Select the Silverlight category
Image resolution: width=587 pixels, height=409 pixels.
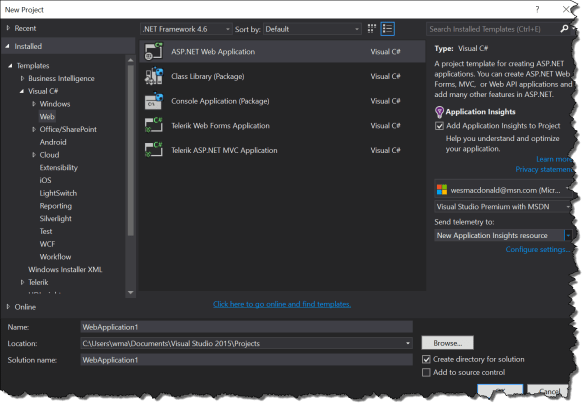[x=55, y=219]
